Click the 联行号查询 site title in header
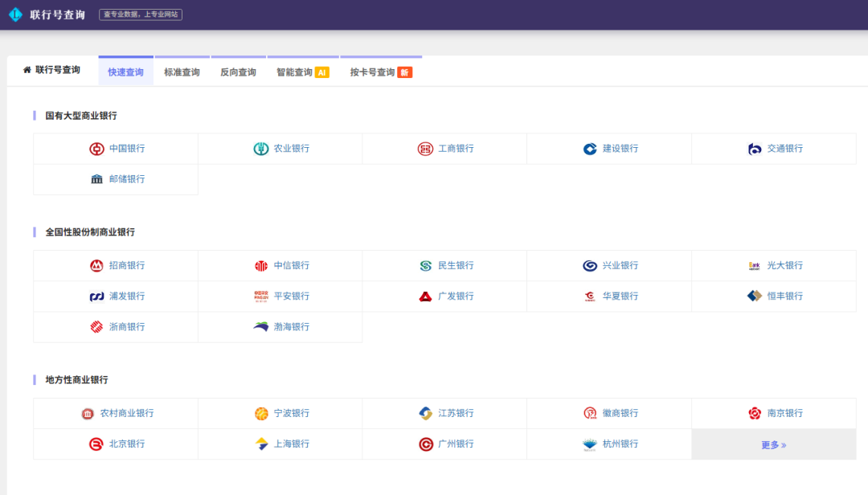 click(58, 15)
